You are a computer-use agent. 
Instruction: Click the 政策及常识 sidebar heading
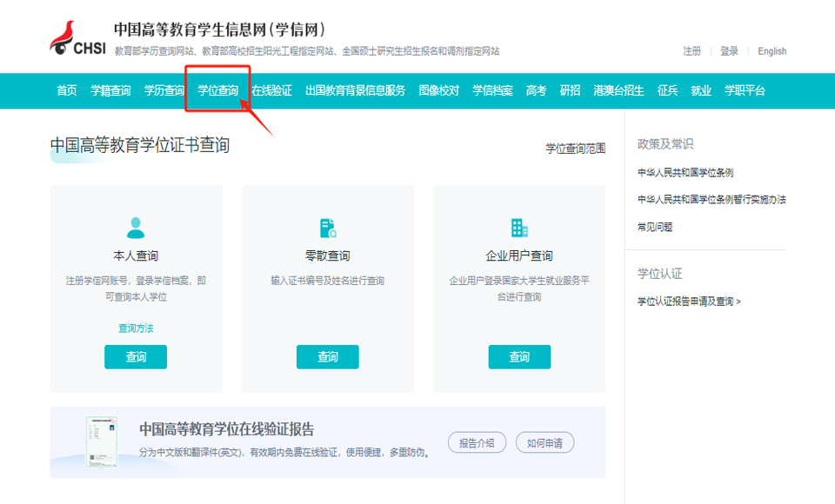[x=665, y=144]
